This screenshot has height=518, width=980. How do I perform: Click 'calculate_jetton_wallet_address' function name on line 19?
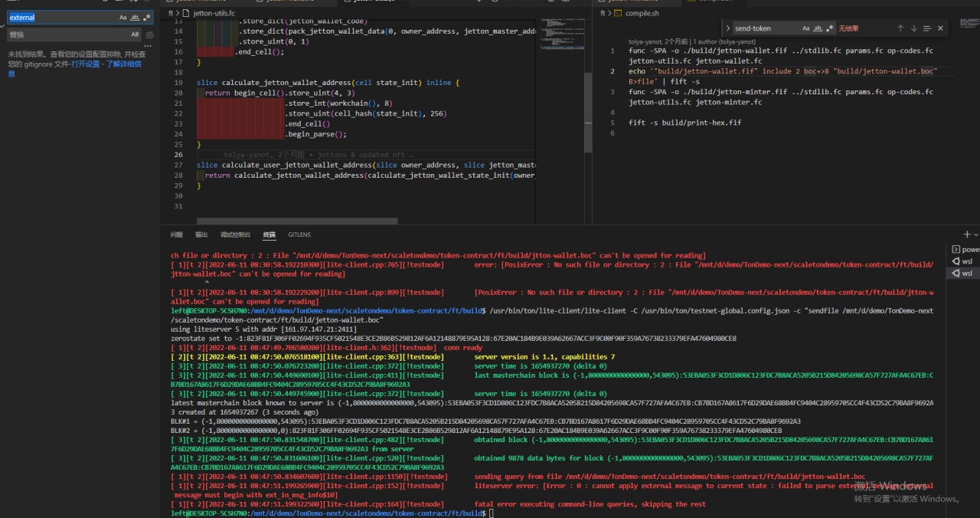287,83
